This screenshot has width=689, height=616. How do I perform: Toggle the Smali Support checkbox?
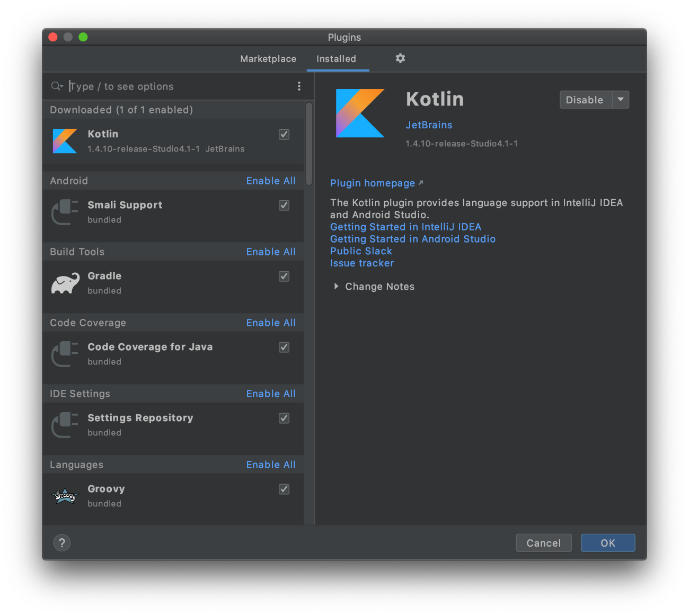284,206
